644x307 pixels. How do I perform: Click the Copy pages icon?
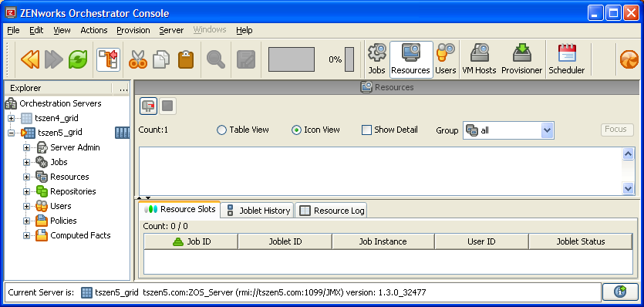click(161, 60)
